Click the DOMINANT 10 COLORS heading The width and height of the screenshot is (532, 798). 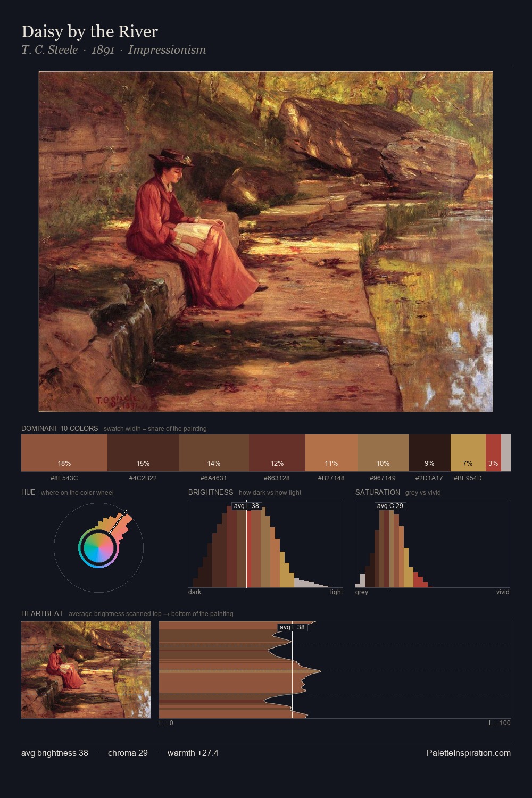click(x=60, y=428)
